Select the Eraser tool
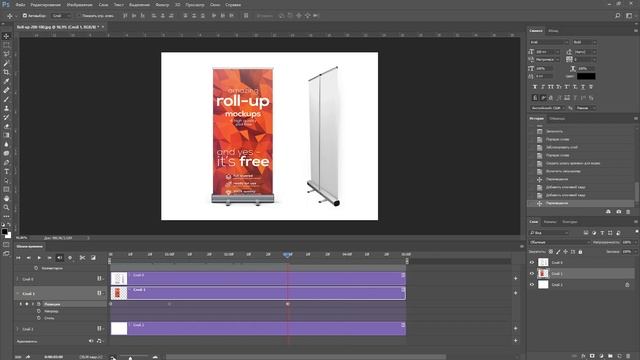This screenshot has height=360, width=640. [6, 126]
